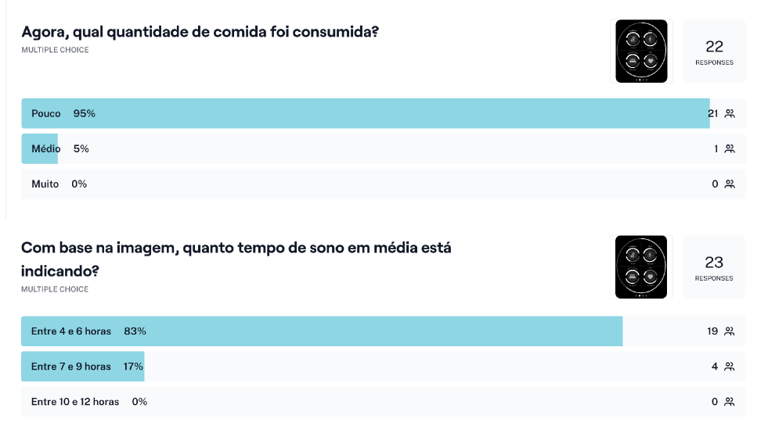Click the 23 responses counter box
Image resolution: width=768 pixels, height=436 pixels.
click(x=714, y=267)
